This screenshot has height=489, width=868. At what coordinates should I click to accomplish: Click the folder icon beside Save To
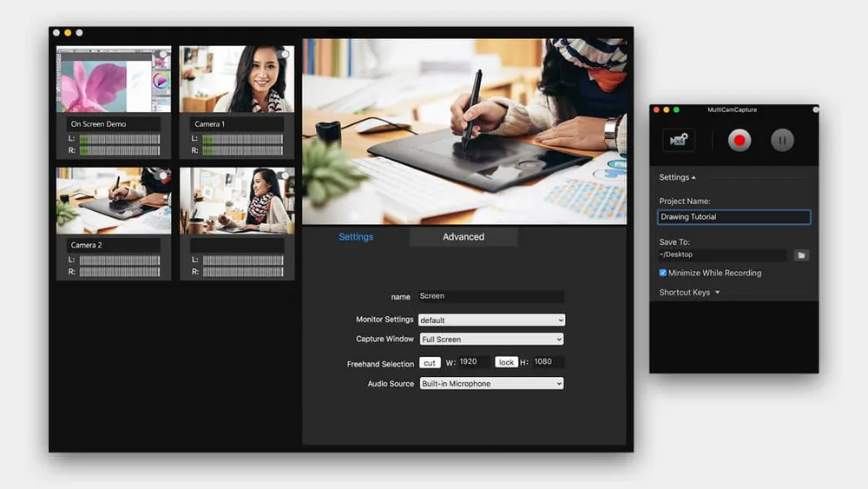point(801,255)
